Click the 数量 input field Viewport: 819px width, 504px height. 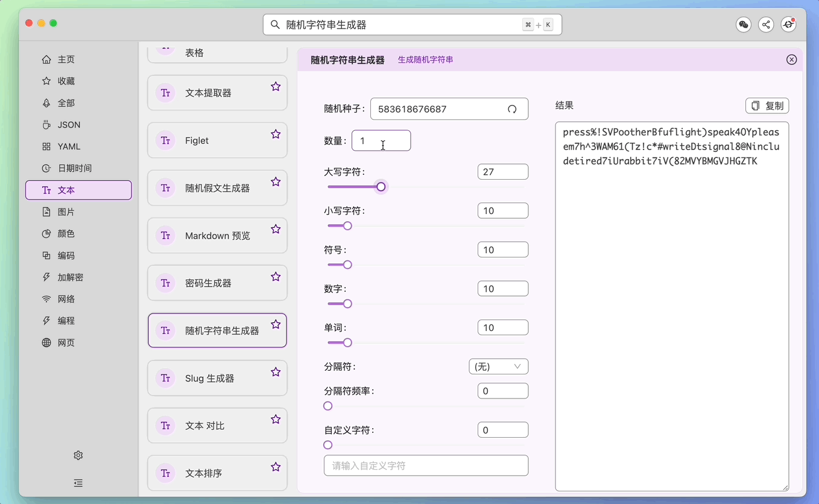point(381,140)
